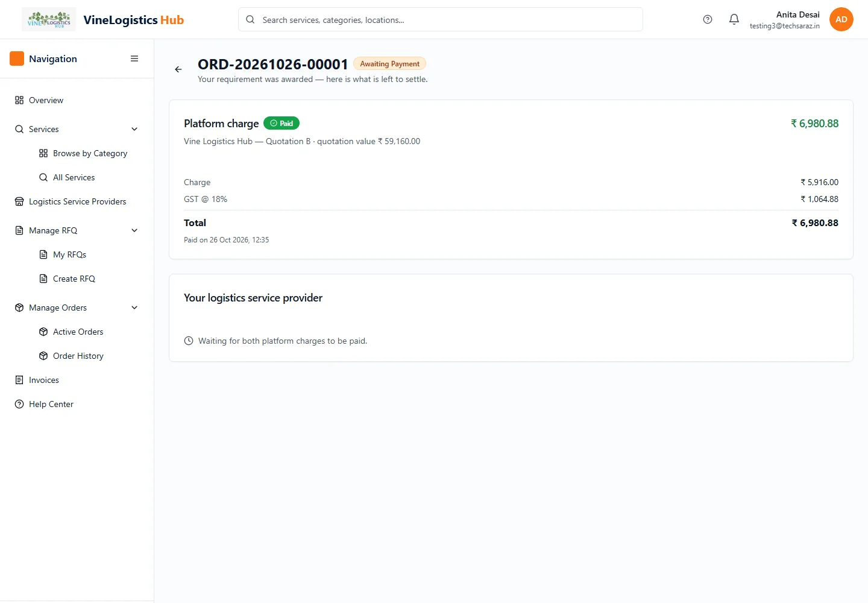
Task: Open Active Orders page
Action: point(89,332)
